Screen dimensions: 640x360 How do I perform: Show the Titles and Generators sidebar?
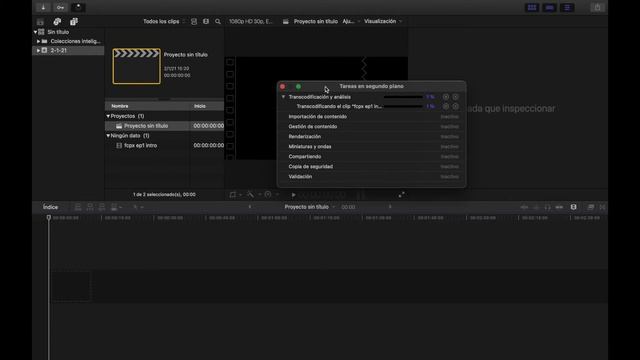73,22
